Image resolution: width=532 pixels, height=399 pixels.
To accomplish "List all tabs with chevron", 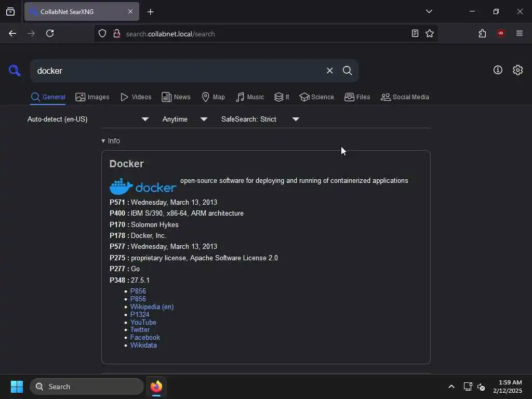I will (429, 11).
